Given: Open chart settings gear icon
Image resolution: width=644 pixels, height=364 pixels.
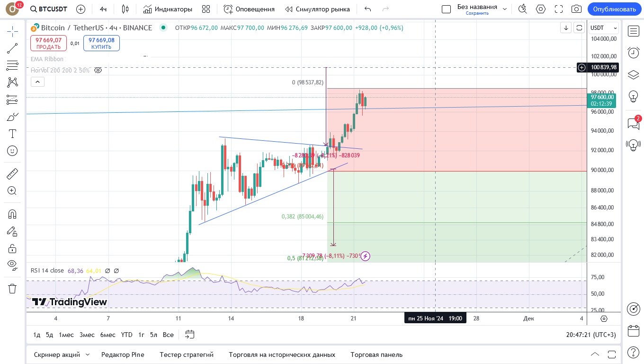Looking at the screenshot, I should click(540, 9).
